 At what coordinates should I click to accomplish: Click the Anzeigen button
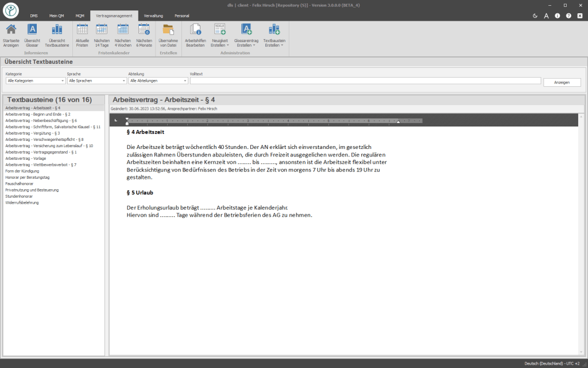pos(562,82)
